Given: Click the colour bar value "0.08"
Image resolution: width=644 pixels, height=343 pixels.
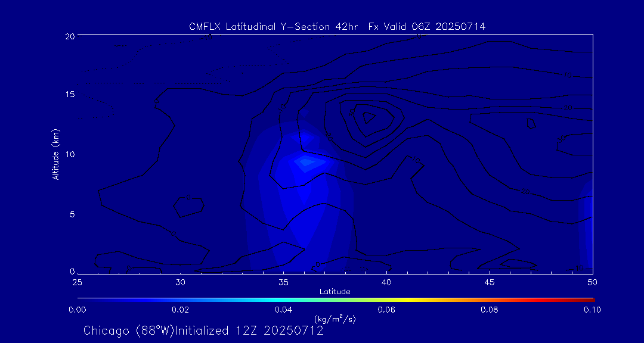Looking at the screenshot, I should (x=490, y=310).
